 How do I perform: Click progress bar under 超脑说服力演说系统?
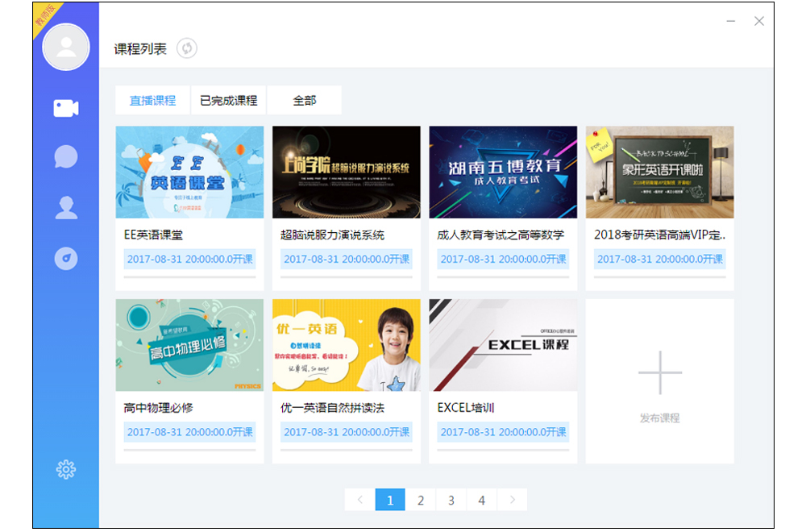coord(346,277)
